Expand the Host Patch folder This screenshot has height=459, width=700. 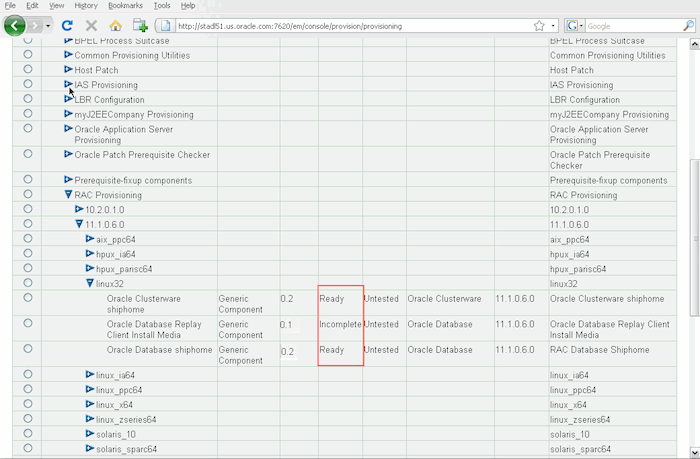[x=68, y=69]
